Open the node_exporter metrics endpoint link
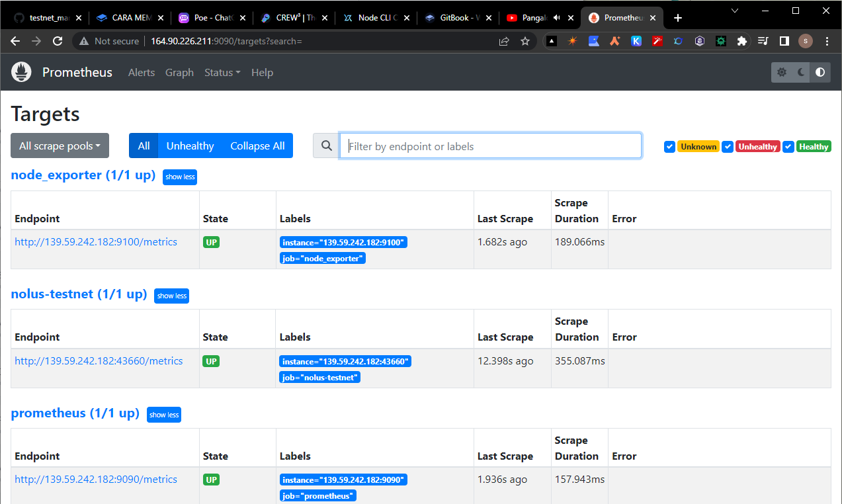842x504 pixels. [95, 241]
